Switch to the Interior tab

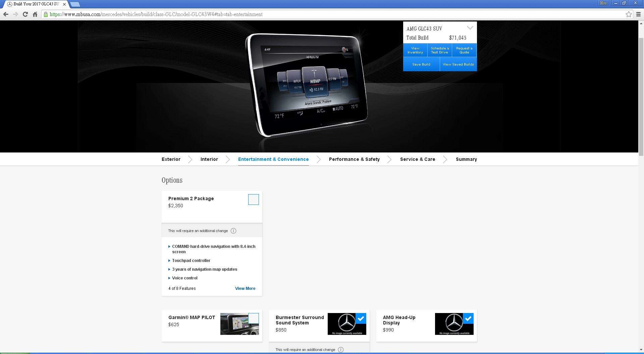click(209, 159)
